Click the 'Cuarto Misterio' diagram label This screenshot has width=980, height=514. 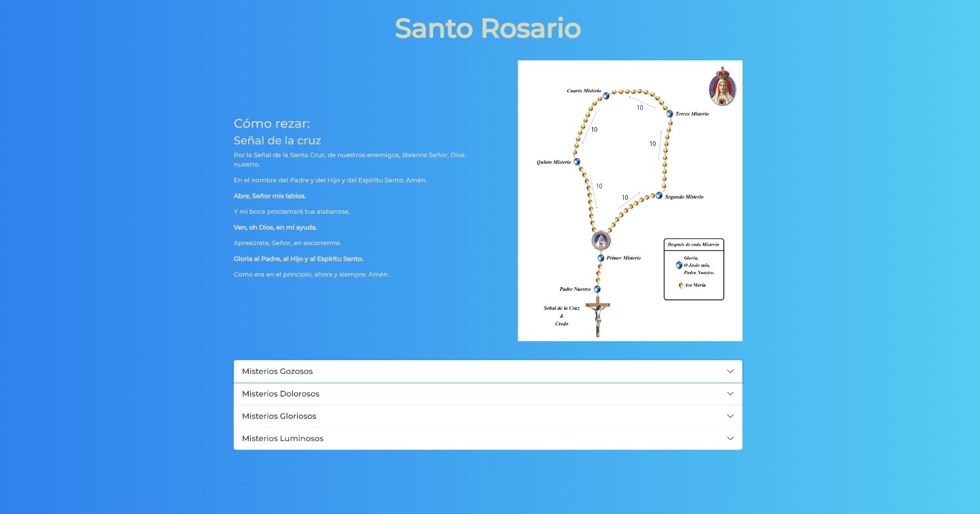584,90
